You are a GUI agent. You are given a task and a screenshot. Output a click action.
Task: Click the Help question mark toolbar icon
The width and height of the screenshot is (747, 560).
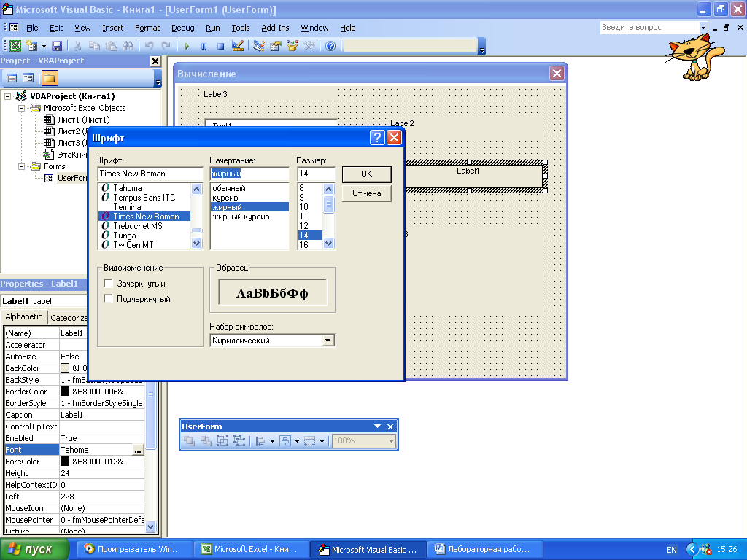(330, 46)
